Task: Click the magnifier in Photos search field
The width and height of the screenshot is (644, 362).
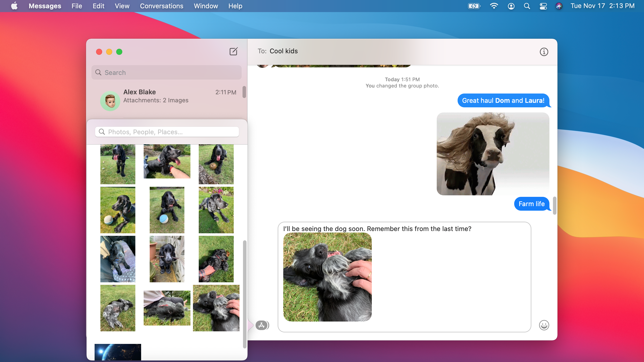Action: tap(102, 132)
